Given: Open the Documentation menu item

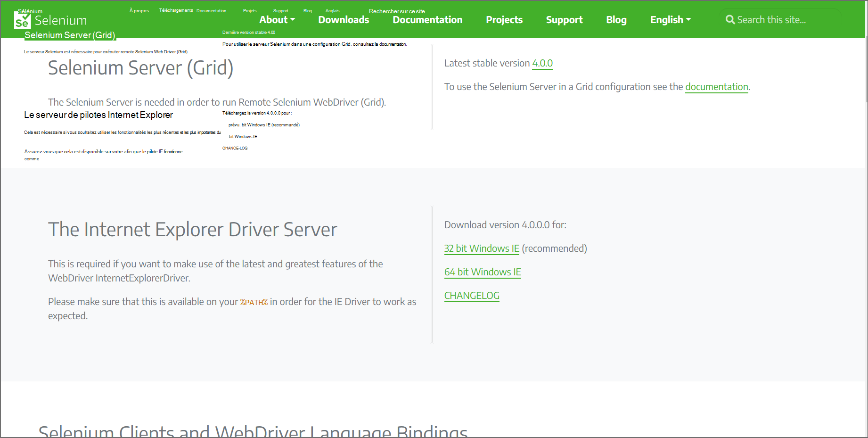Looking at the screenshot, I should click(427, 19).
